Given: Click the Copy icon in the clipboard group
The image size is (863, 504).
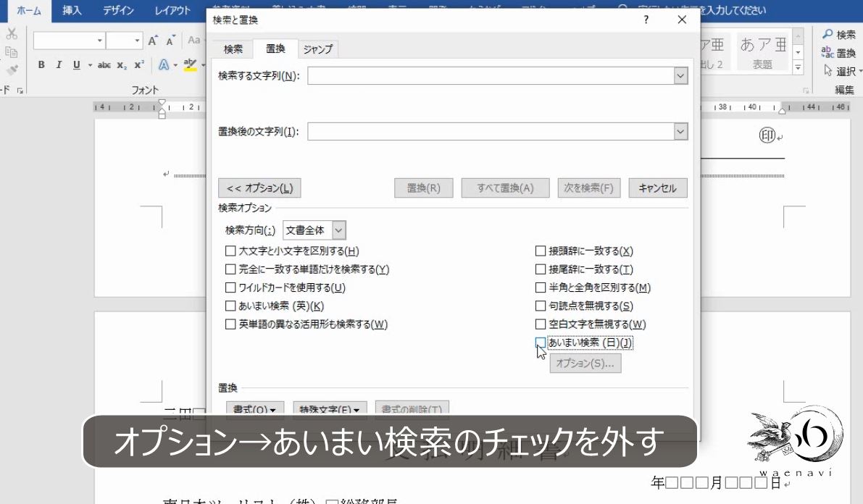Looking at the screenshot, I should click(10, 52).
